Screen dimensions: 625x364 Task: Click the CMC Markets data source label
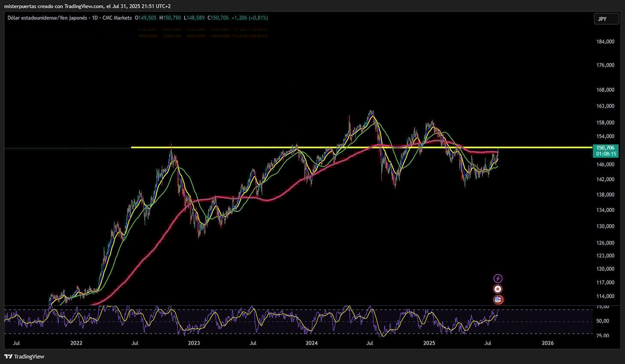(x=117, y=18)
